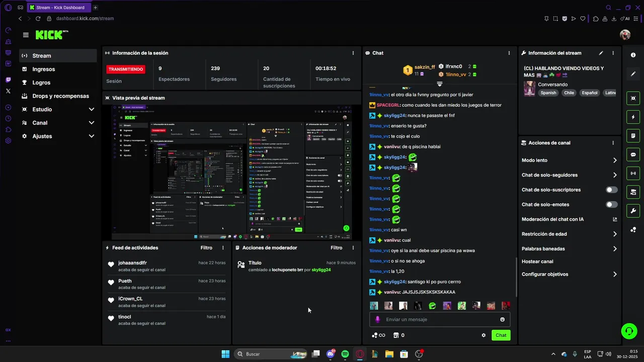Screen dimensions: 644x362
Task: Click Hostear canal action
Action: click(x=537, y=261)
